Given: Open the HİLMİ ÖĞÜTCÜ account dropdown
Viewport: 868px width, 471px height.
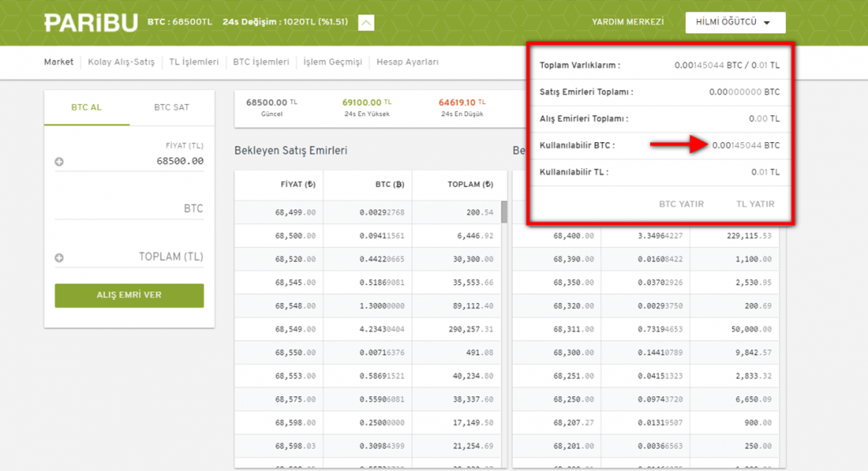Looking at the screenshot, I should (736, 22).
